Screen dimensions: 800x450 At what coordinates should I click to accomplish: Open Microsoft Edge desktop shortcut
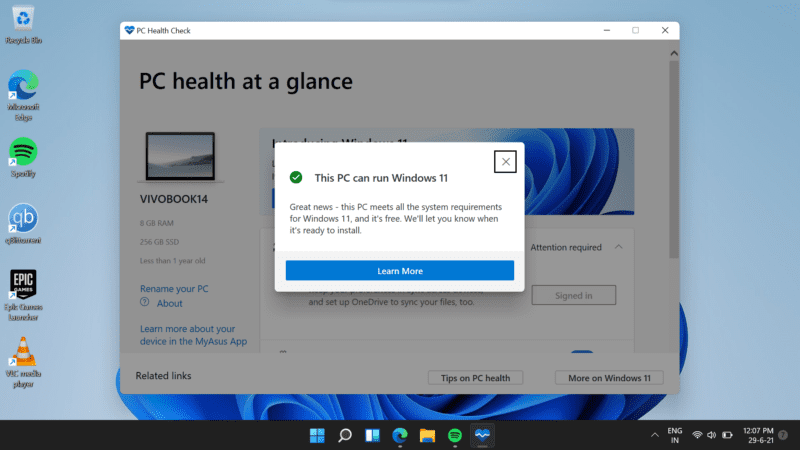pyautogui.click(x=23, y=95)
